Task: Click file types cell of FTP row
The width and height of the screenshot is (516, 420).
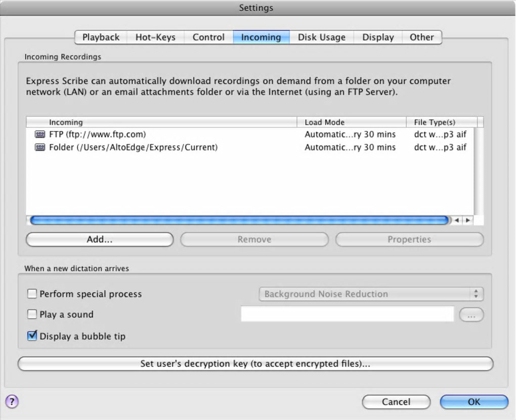Action: [x=440, y=134]
